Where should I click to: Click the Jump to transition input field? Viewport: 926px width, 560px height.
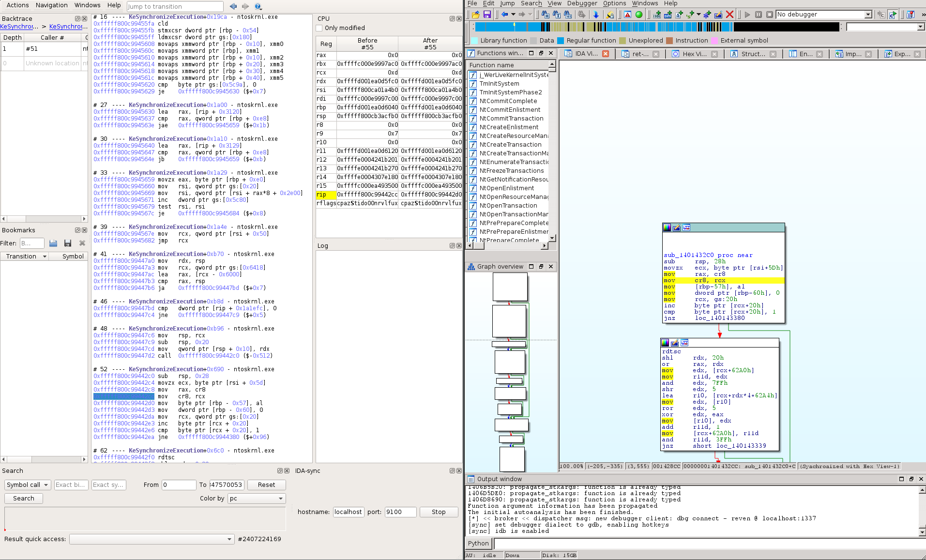(174, 6)
